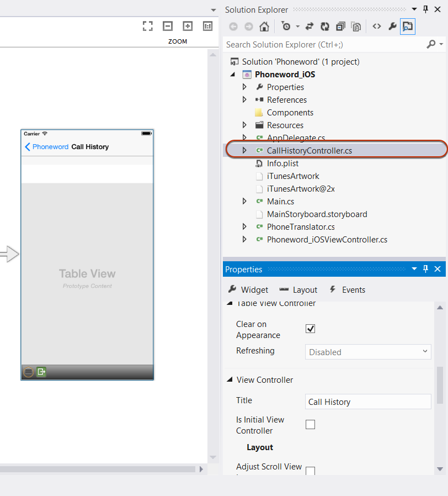The height and width of the screenshot is (496, 448).
Task: Switch to the Events tab in Properties
Action: click(347, 290)
